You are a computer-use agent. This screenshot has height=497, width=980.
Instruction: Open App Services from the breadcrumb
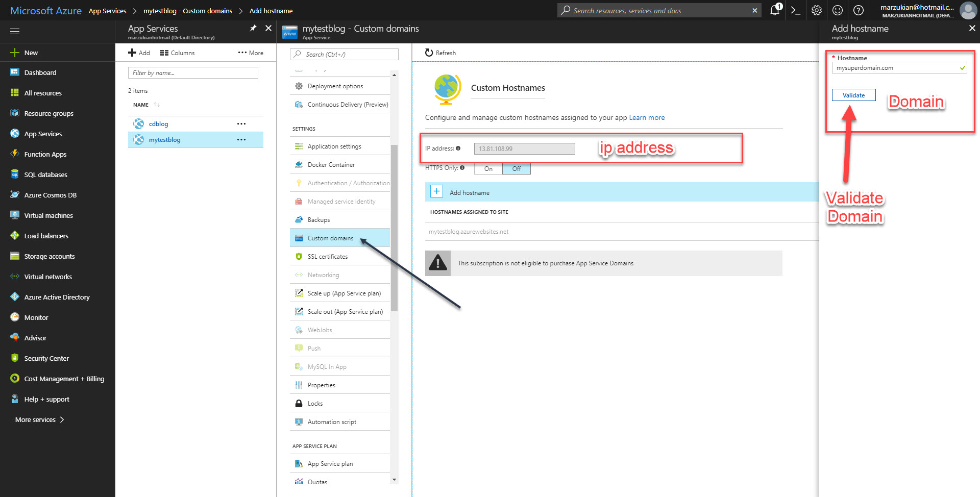[x=107, y=10]
